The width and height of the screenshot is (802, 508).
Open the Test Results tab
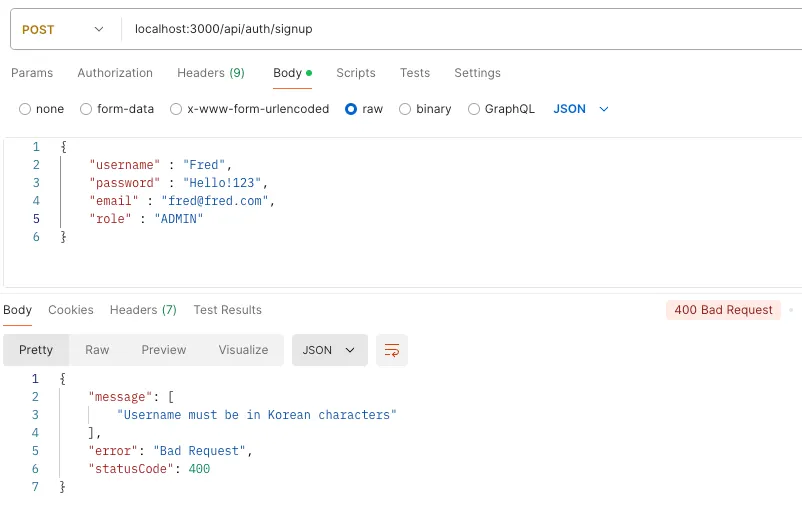point(227,310)
